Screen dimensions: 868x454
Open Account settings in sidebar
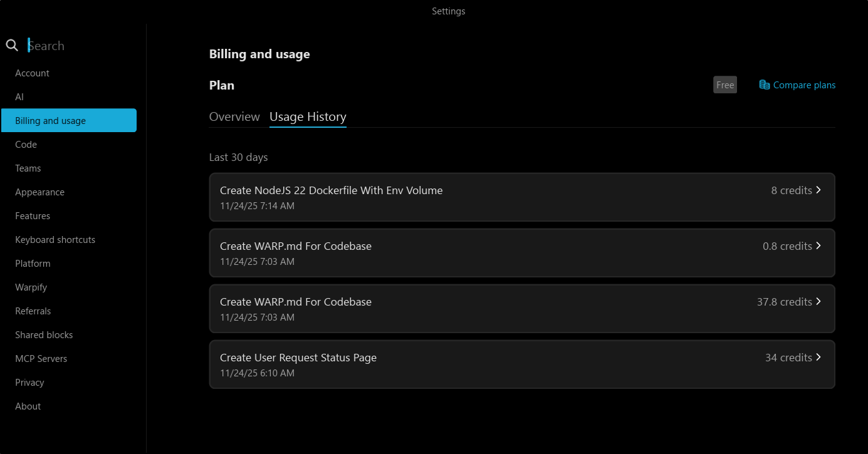[x=32, y=73]
